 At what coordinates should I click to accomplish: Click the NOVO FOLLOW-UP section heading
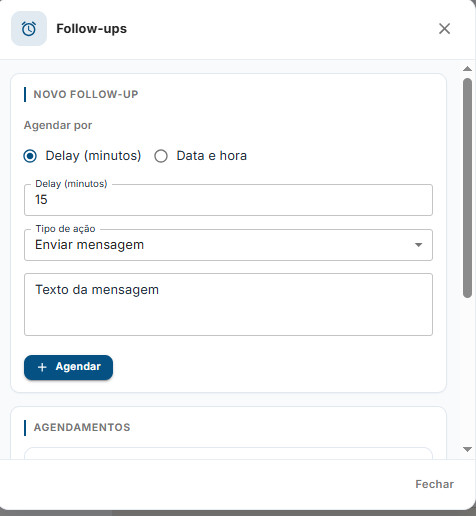coord(86,94)
